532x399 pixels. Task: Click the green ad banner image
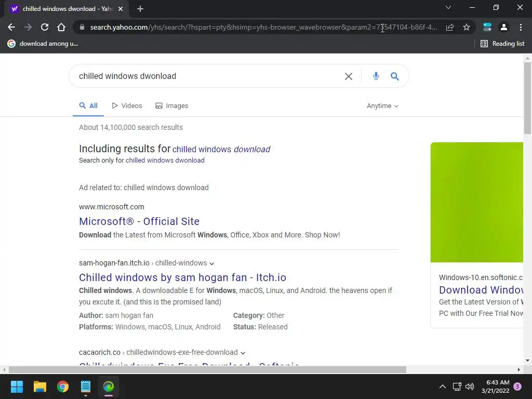(x=477, y=202)
